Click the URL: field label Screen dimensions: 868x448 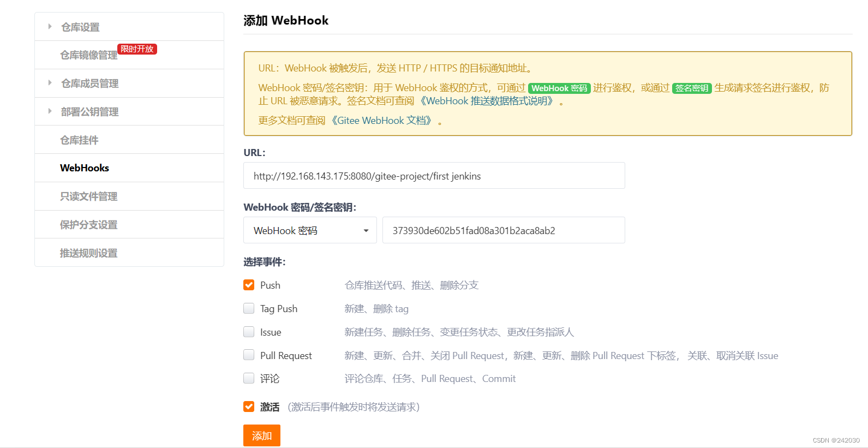click(254, 153)
